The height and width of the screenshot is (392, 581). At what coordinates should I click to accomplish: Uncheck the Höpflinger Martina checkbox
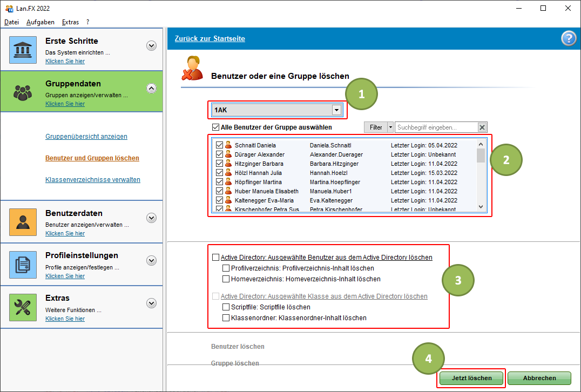point(219,182)
